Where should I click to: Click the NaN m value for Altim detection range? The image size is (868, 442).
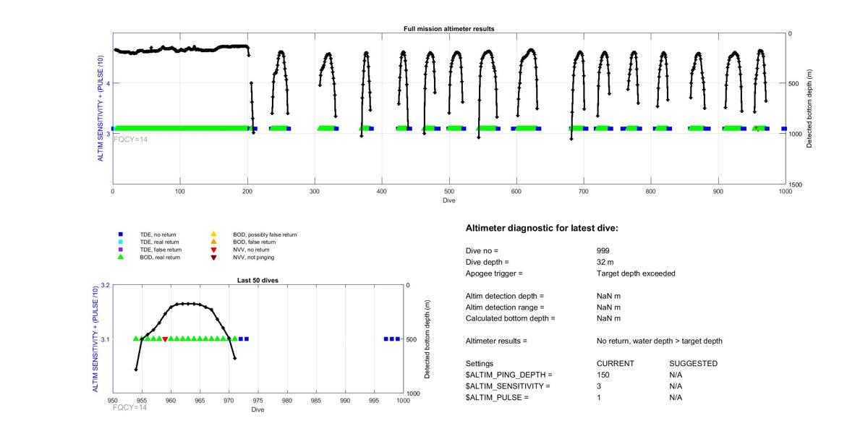[608, 307]
